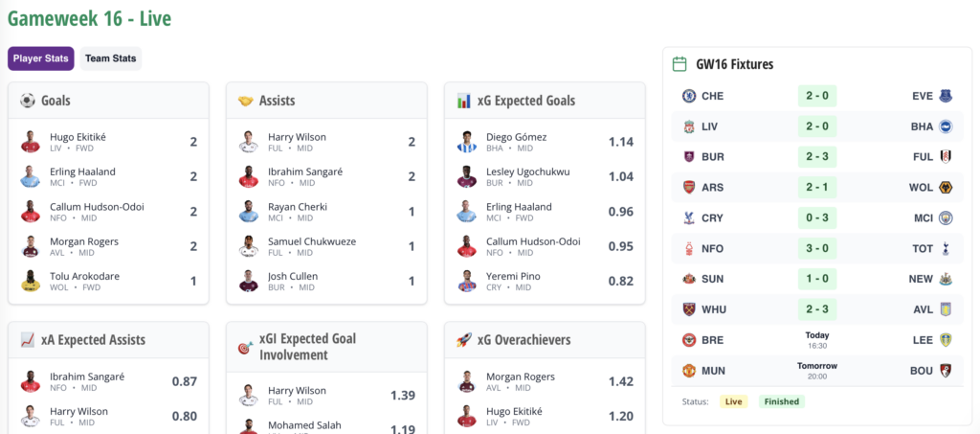
Task: Switch to the Team Stats tab
Action: coord(110,58)
